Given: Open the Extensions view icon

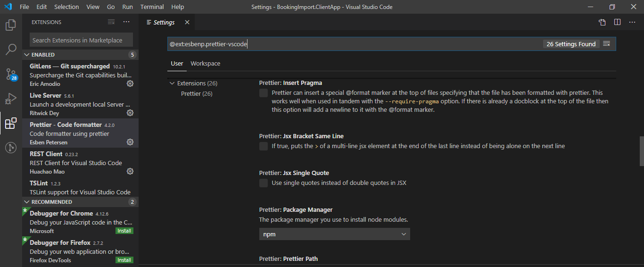Looking at the screenshot, I should [x=11, y=123].
